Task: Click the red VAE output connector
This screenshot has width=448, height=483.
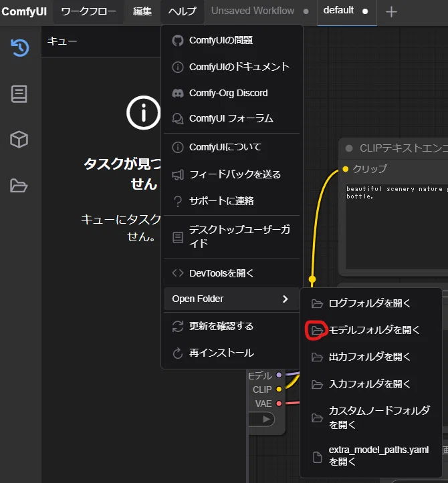Action: pos(279,404)
